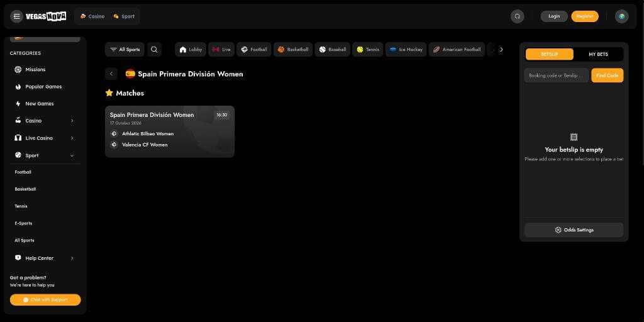Image resolution: width=644 pixels, height=322 pixels.
Task: Open Popular Games in sidebar
Action: pos(45,87)
